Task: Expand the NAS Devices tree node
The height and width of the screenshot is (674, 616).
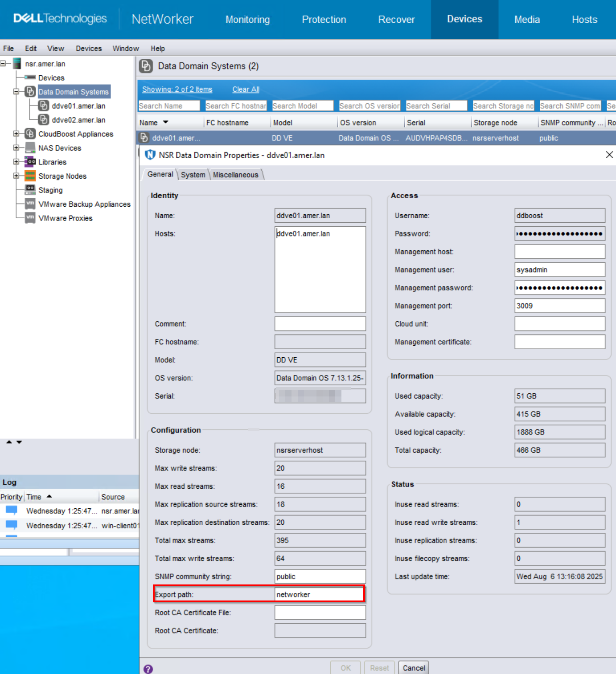Action: coord(16,147)
